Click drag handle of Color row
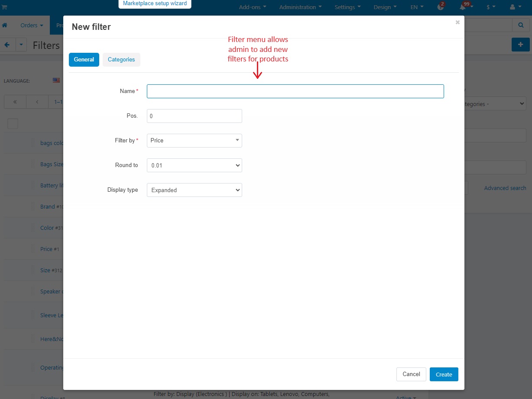The height and width of the screenshot is (399, 532). (32, 228)
